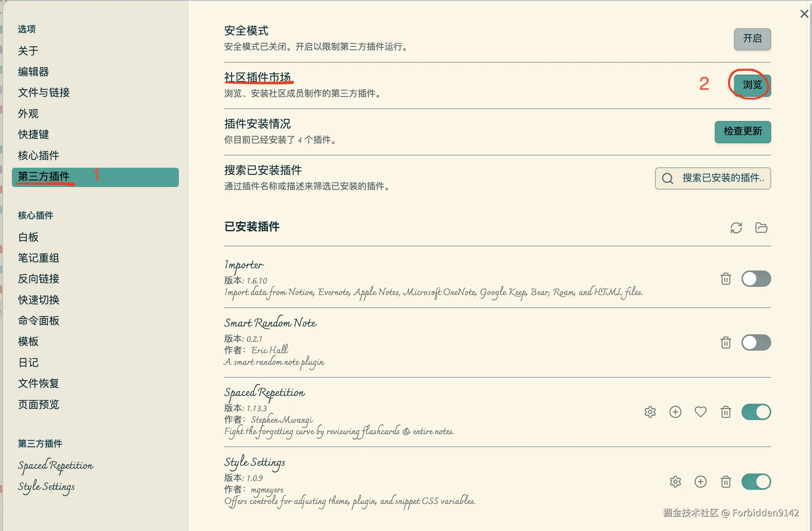Switch to the 外观 settings section

28,114
